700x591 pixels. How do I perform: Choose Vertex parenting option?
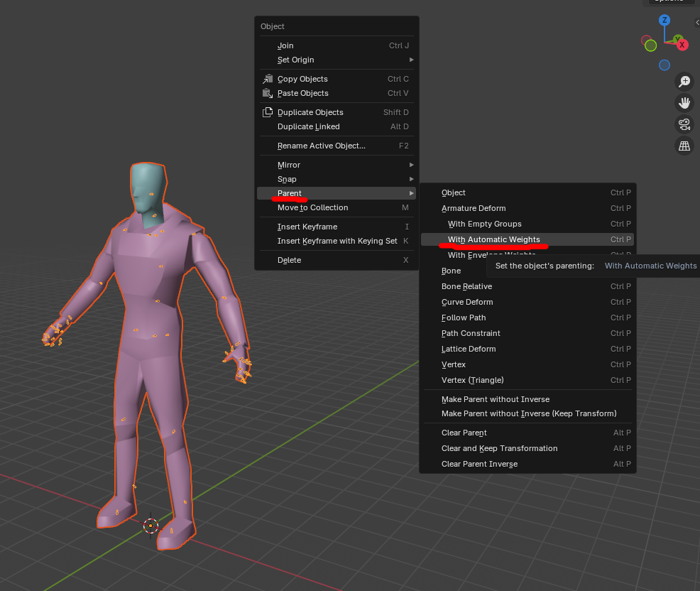pos(527,364)
